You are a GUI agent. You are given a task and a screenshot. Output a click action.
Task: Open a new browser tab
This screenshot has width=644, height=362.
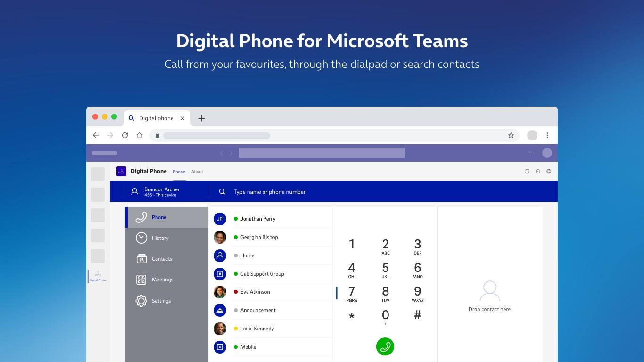(202, 118)
